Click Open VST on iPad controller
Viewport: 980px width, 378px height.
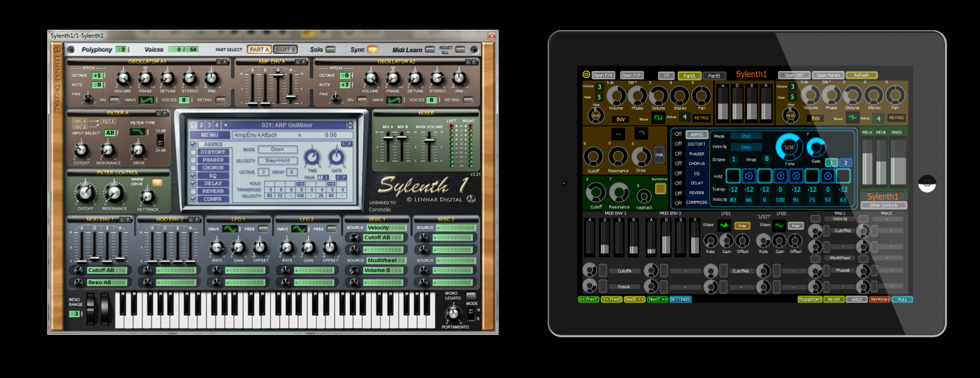[794, 75]
